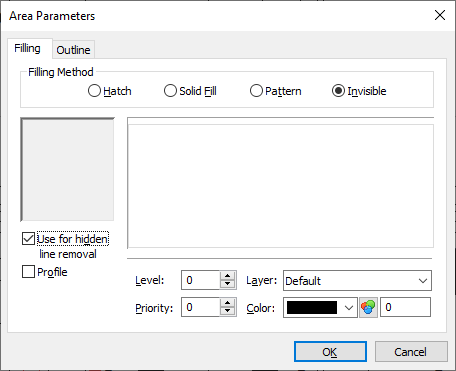Uncheck Use for hidden line removal
The image size is (456, 371).
pos(28,239)
